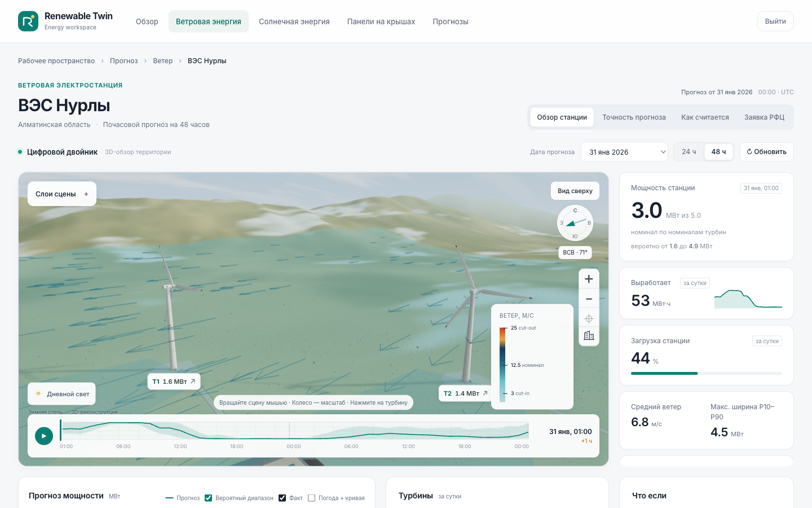Play the forecast timeline
The width and height of the screenshot is (812, 508).
(x=44, y=436)
